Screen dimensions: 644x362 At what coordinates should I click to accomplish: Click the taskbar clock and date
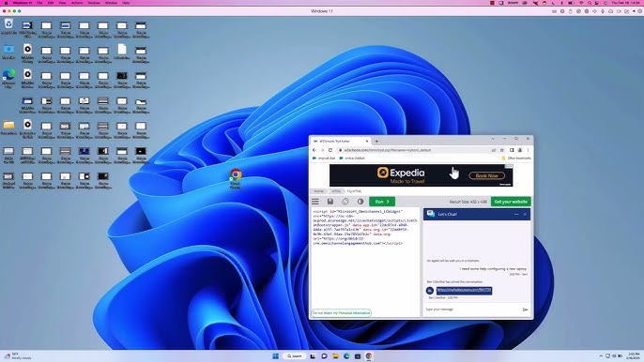[632, 355]
